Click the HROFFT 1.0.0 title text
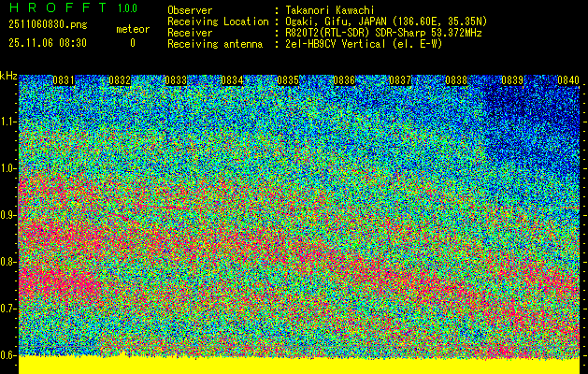Image resolution: width=588 pixels, height=374 pixels. coord(74,7)
